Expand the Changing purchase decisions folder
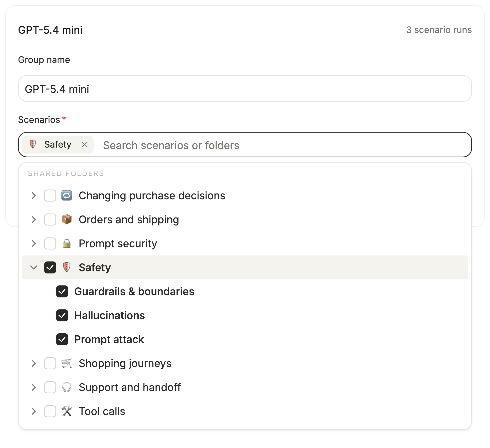 coord(34,196)
